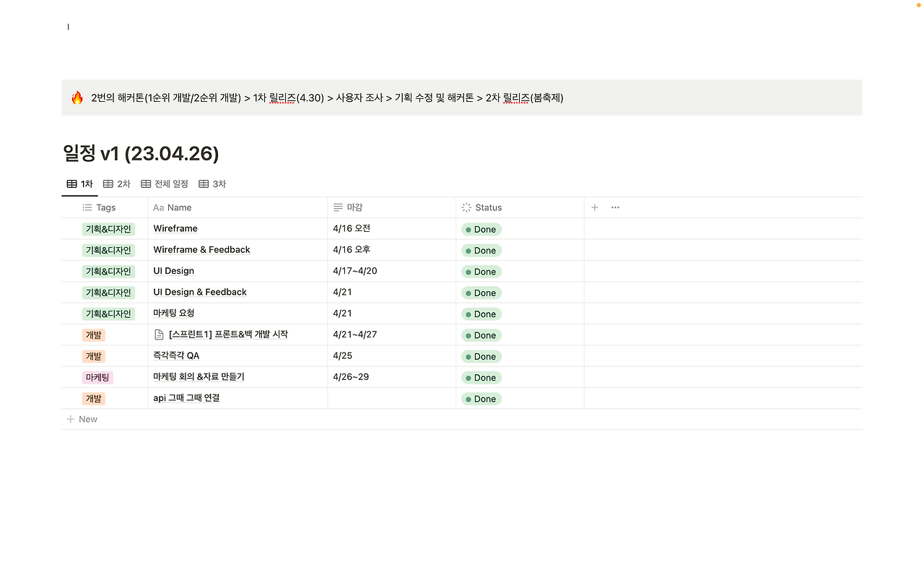Open the Wireframe & Feedback page
The height and width of the screenshot is (578, 924).
(201, 250)
